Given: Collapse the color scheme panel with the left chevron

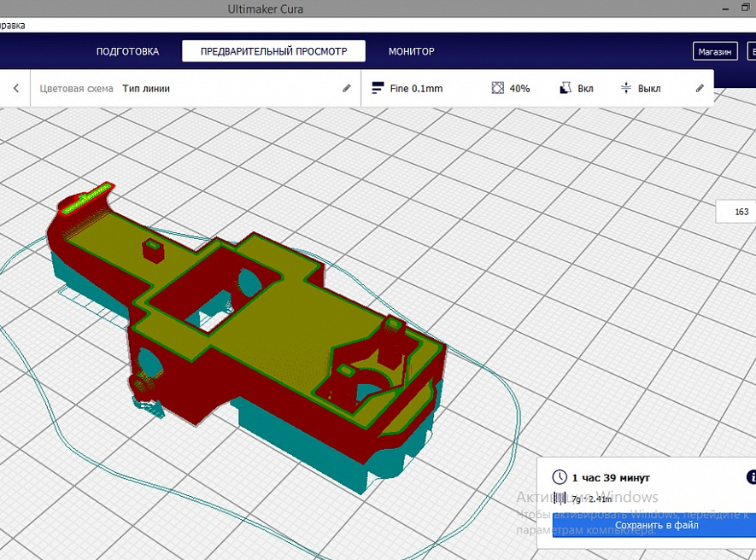Looking at the screenshot, I should [15, 88].
